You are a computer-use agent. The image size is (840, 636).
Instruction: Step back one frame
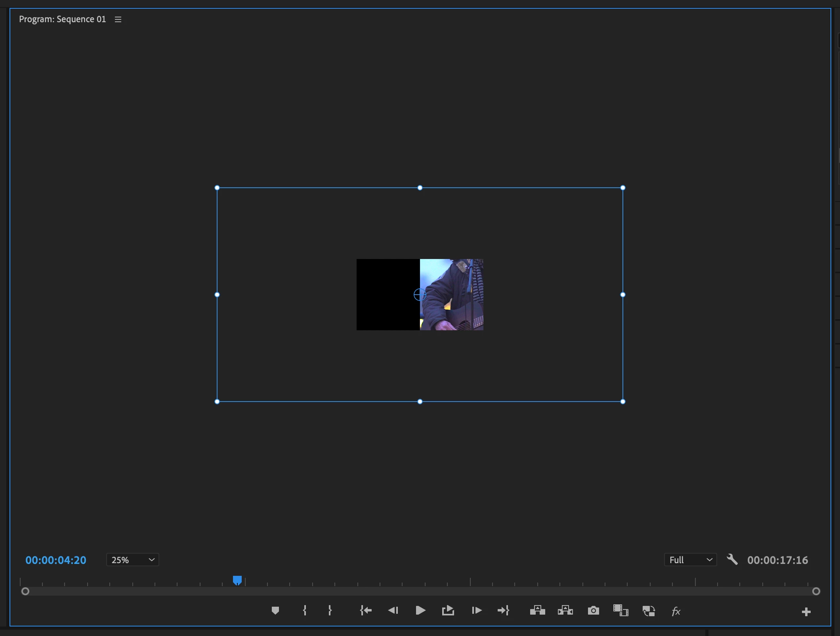click(x=393, y=611)
